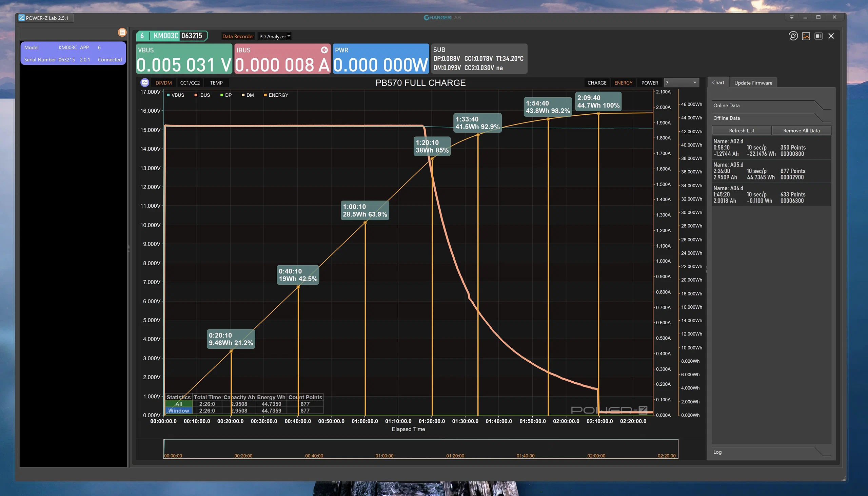
Task: Toggle the CHARGE curve display
Action: 597,83
